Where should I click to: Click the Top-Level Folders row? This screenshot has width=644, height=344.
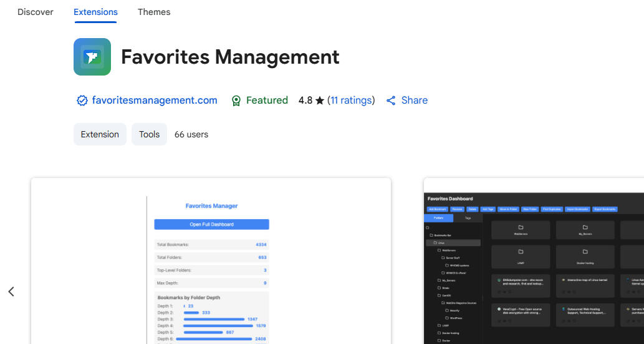click(x=211, y=270)
